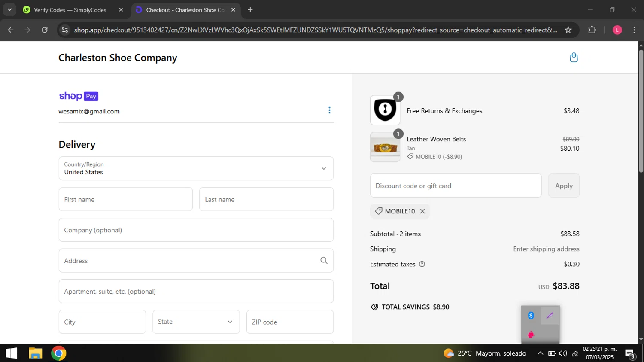The image size is (644, 362).
Task: Open the tab search dropdown arrow
Action: (x=9, y=10)
